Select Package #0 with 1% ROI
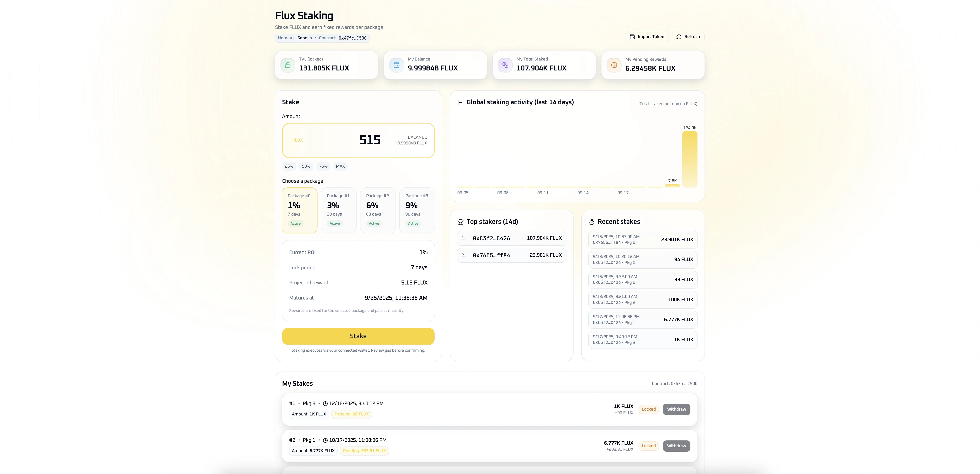This screenshot has width=980, height=474. [299, 210]
